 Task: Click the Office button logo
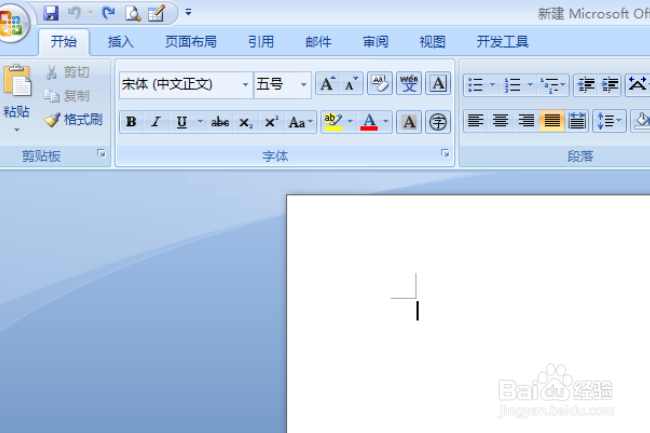point(12,23)
